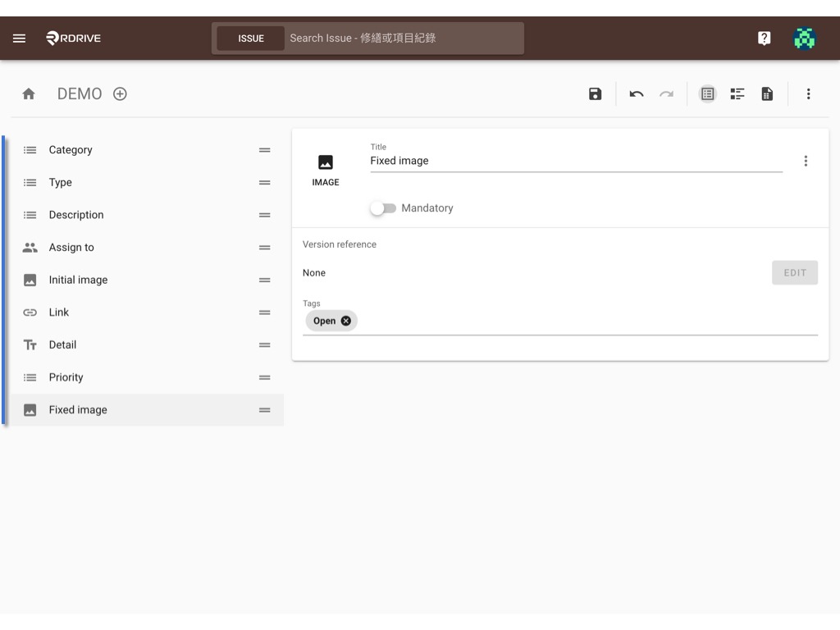840x630 pixels.
Task: Click the RDRIVE logo
Action: point(73,38)
